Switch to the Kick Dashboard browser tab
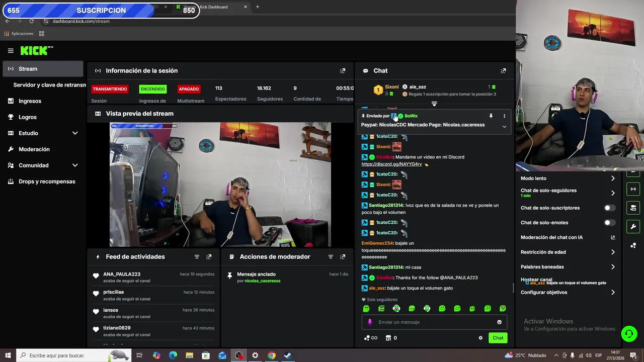Viewport: 644px width, 362px height. click(x=211, y=7)
